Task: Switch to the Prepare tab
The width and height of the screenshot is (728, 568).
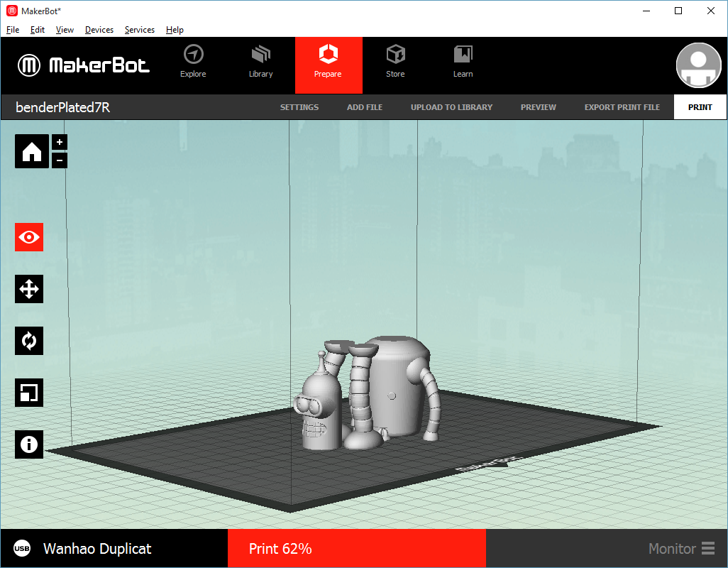Action: 329,65
